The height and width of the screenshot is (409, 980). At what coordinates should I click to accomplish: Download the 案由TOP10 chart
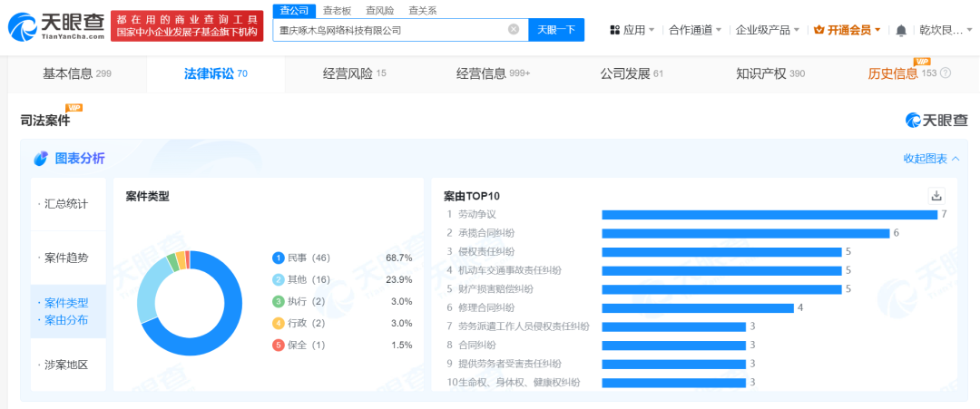(x=936, y=195)
